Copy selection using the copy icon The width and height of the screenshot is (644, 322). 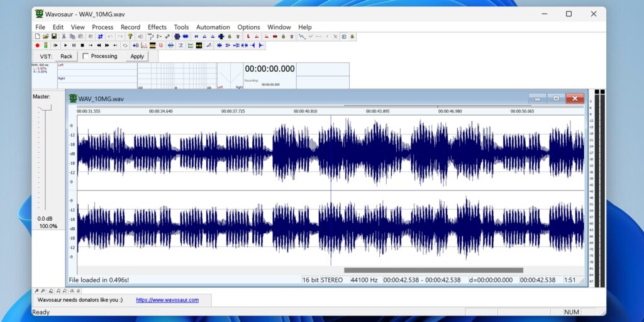click(72, 36)
